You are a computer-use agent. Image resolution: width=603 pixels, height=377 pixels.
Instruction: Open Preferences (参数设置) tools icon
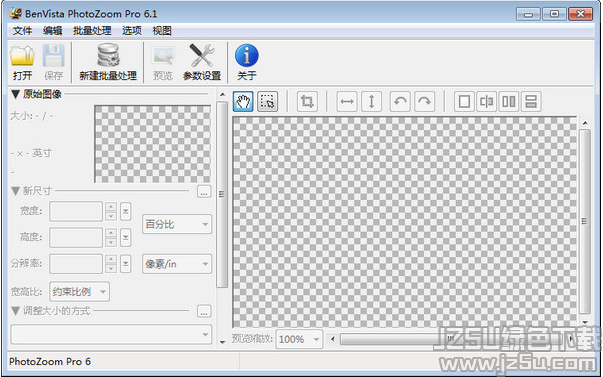point(202,56)
